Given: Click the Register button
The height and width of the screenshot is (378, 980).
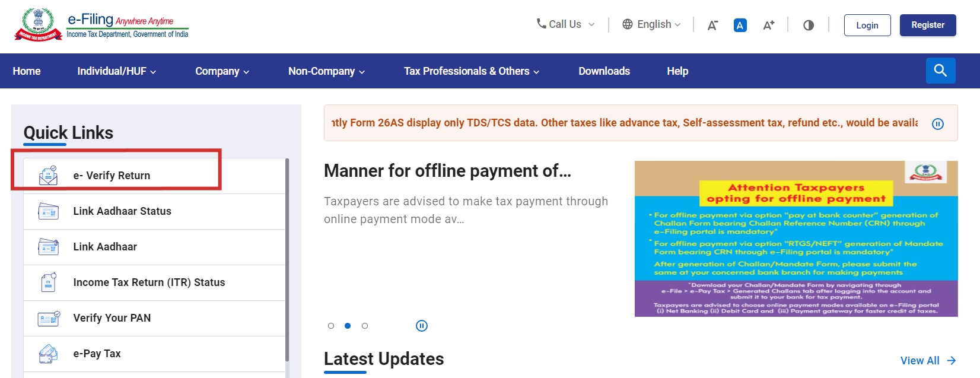Looking at the screenshot, I should click(927, 25).
